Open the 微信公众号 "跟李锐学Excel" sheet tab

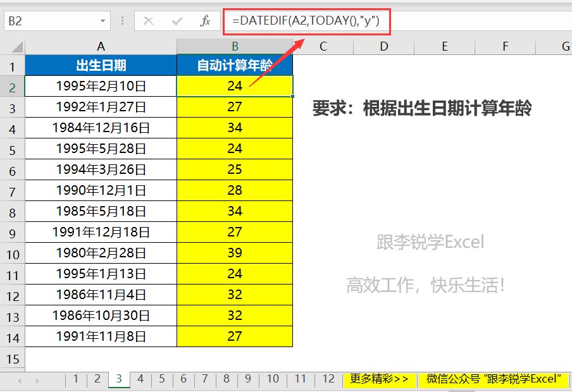pos(494,379)
